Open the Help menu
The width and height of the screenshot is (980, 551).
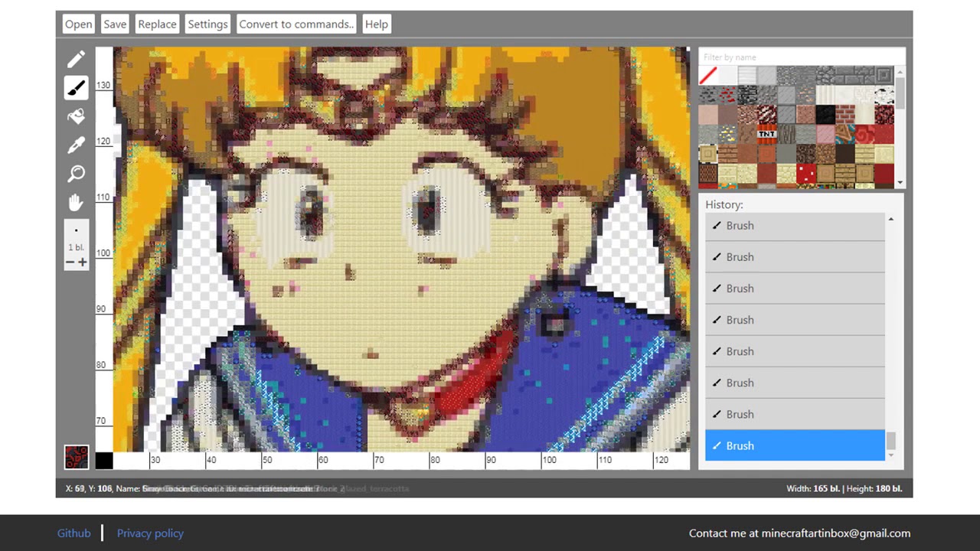[x=376, y=24]
